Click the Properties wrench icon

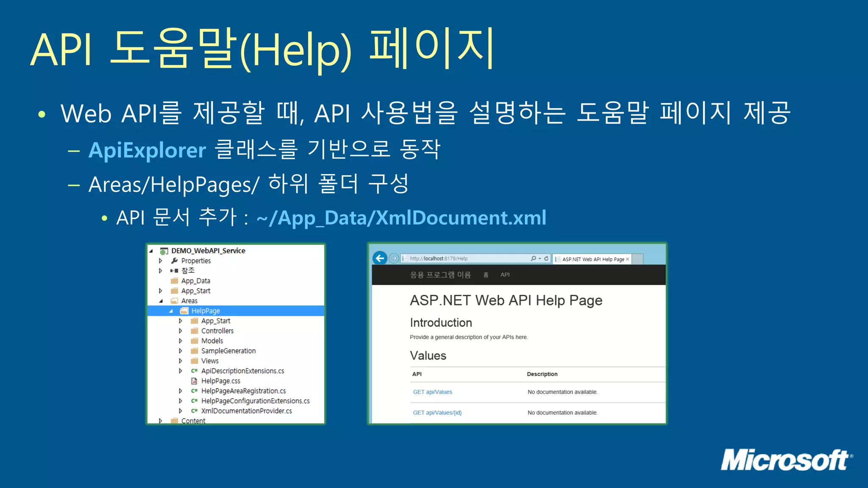(x=174, y=261)
